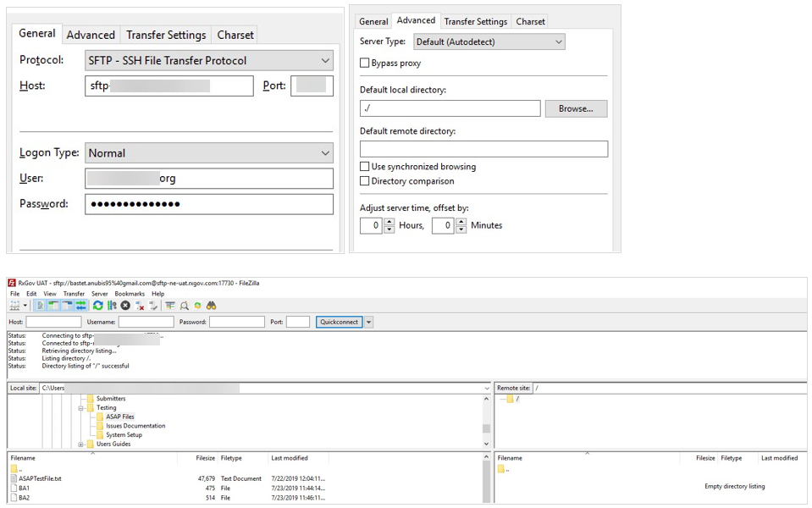812x508 pixels.
Task: Enable the Bypass proxy checkbox
Action: tap(365, 63)
